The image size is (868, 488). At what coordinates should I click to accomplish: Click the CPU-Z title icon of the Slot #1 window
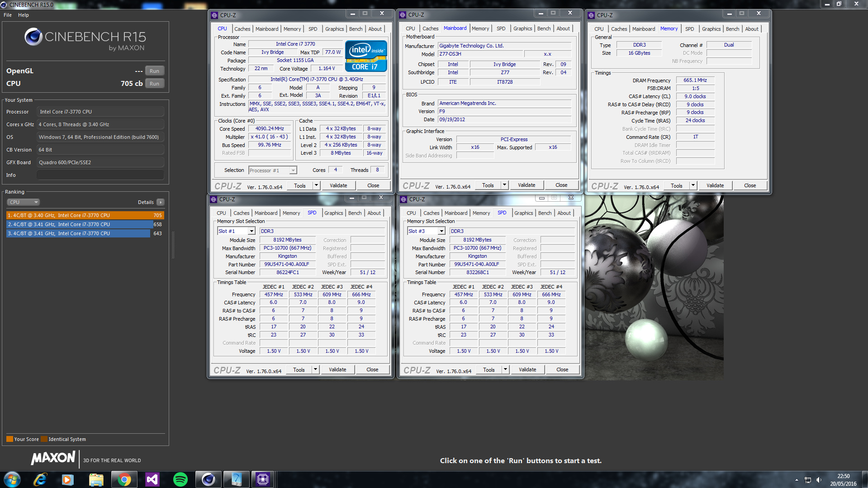213,199
